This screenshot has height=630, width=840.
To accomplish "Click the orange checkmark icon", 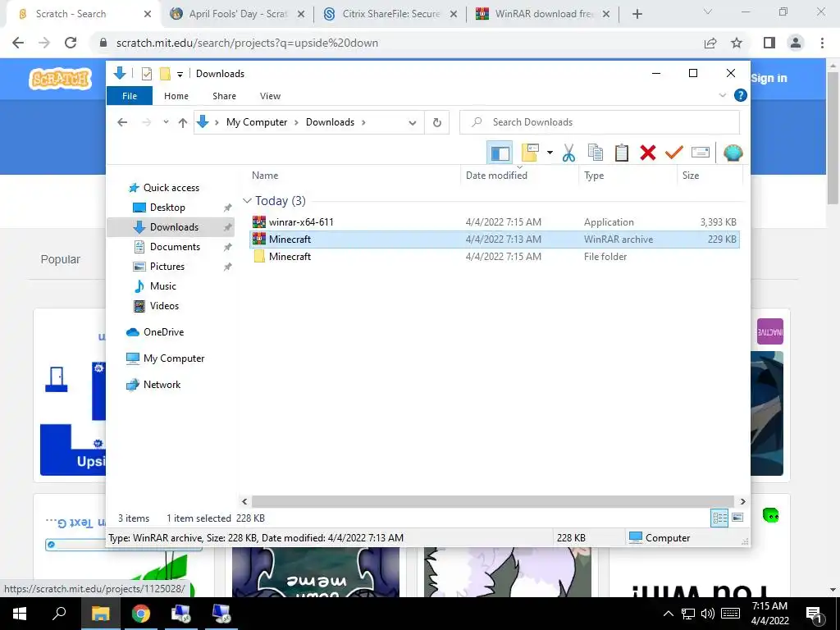I will pos(674,153).
